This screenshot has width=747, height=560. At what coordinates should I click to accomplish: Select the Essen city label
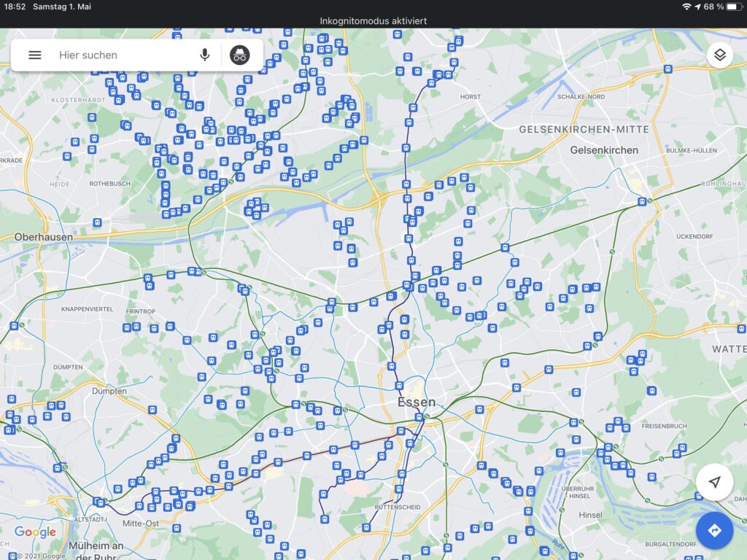[x=417, y=402]
